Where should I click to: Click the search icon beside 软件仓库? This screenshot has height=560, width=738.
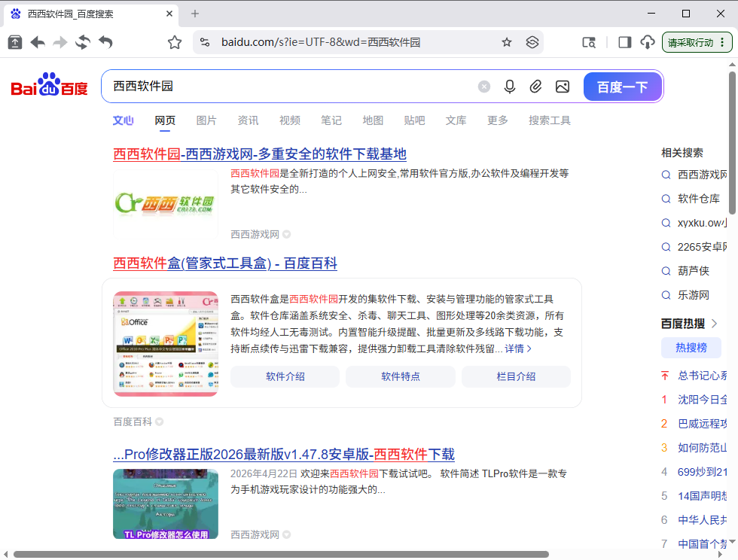pos(666,199)
